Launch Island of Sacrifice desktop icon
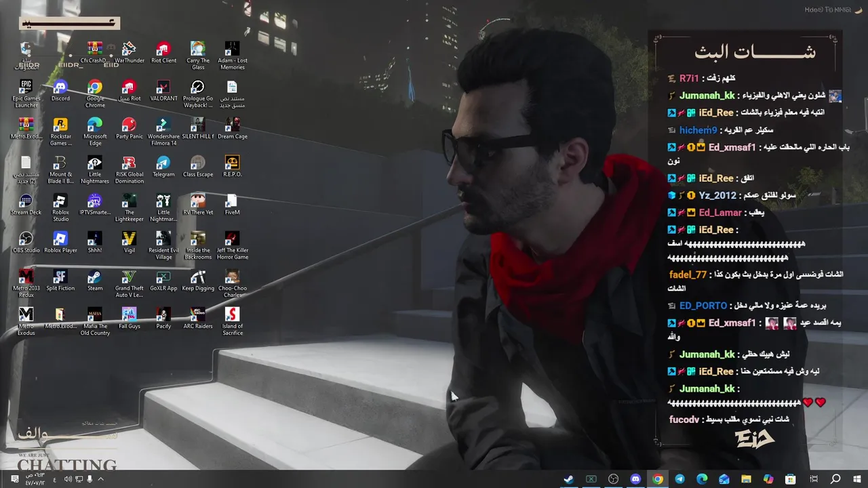 232,322
